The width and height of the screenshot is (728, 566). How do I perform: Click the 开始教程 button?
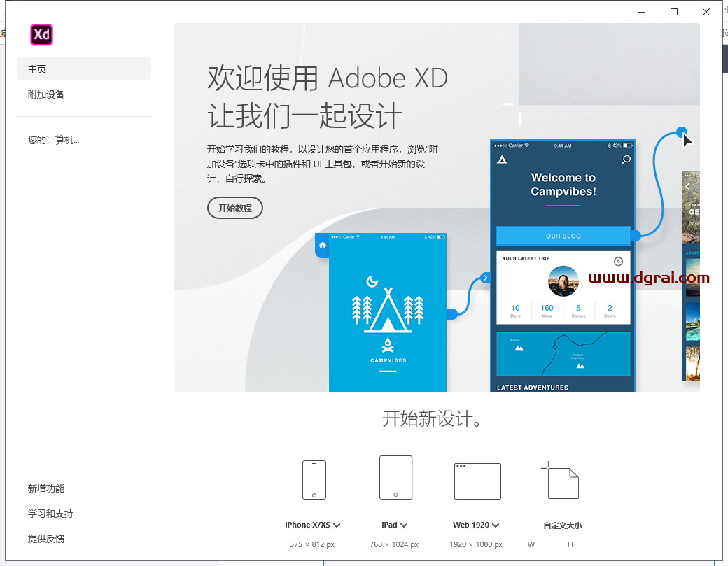tap(234, 208)
